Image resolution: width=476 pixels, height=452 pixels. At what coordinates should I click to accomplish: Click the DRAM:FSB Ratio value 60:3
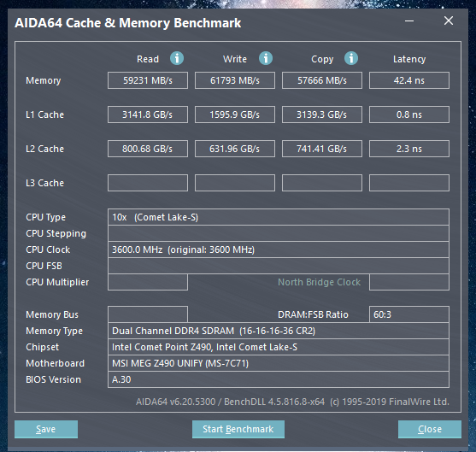[x=409, y=314]
